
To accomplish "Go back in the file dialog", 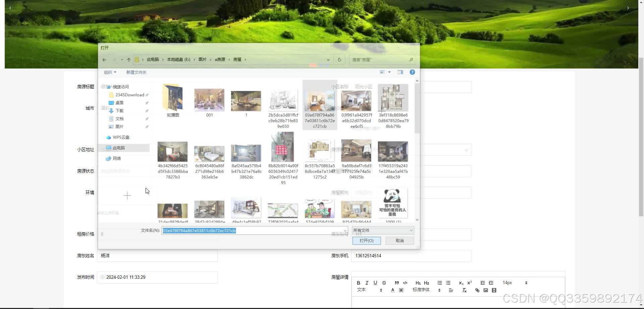I will pyautogui.click(x=104, y=60).
